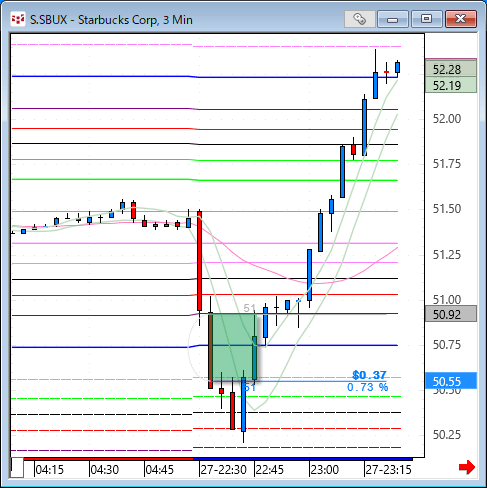Click the blue session bar under the chart

303,459
